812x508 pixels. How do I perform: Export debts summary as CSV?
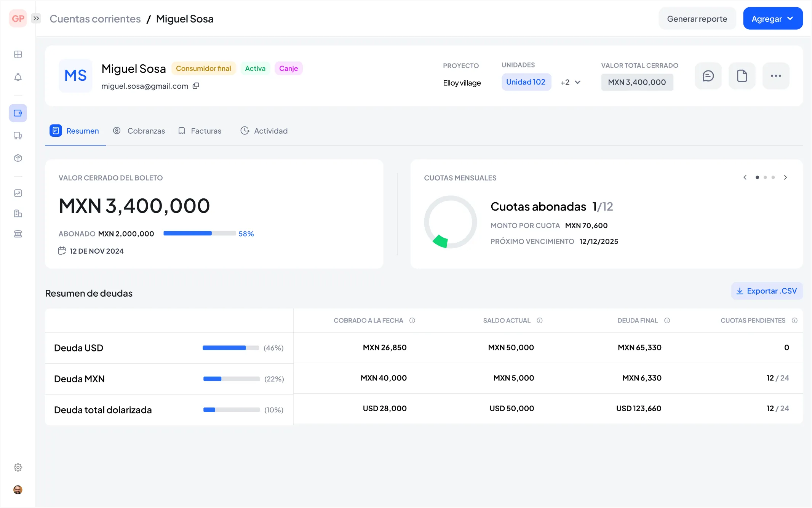[767, 291]
